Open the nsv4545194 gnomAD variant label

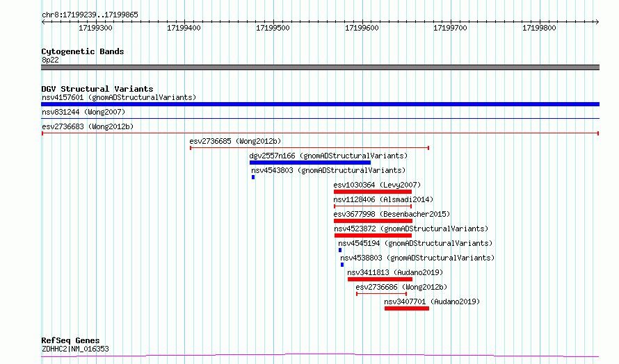(415, 243)
